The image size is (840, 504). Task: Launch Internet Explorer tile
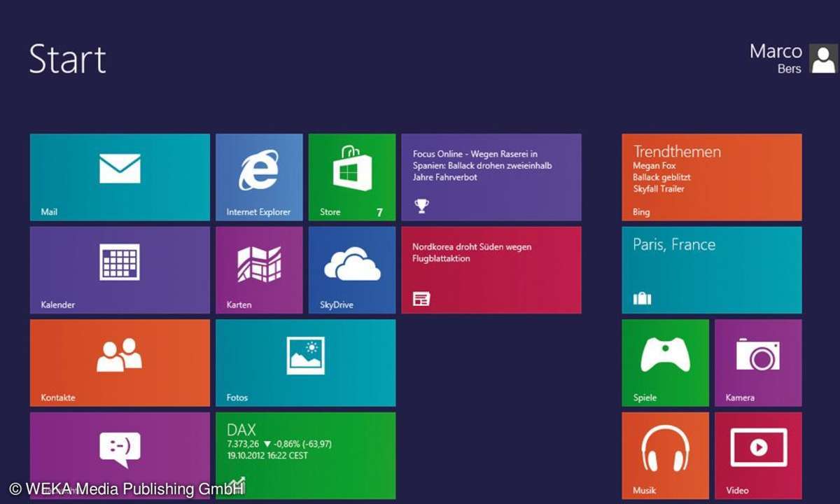pyautogui.click(x=259, y=177)
